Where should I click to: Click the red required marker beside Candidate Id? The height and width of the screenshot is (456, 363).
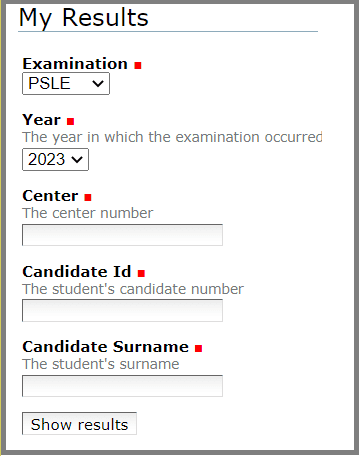(141, 274)
